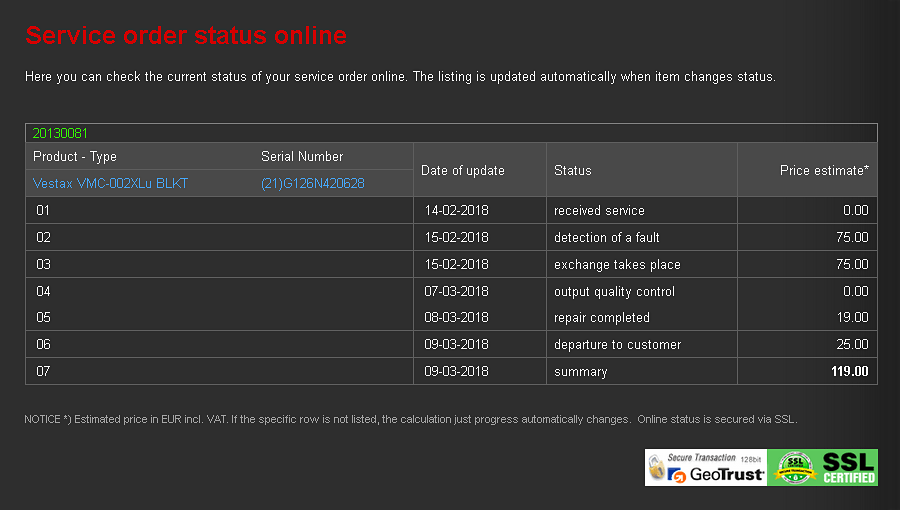
Task: Open the Vestax VMC-002XLu BLKT product link
Action: pyautogui.click(x=110, y=184)
